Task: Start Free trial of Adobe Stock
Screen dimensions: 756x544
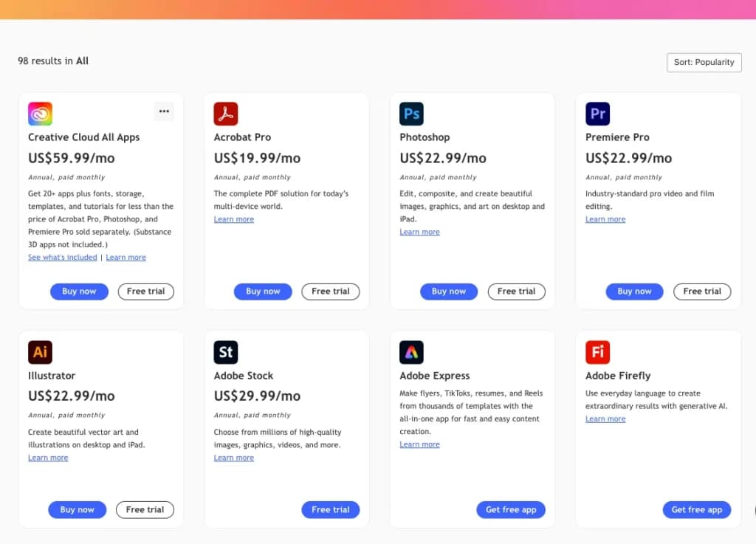Action: coord(331,510)
